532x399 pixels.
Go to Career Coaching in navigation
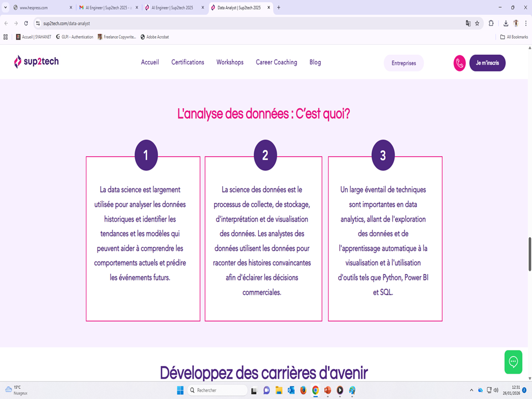276,63
